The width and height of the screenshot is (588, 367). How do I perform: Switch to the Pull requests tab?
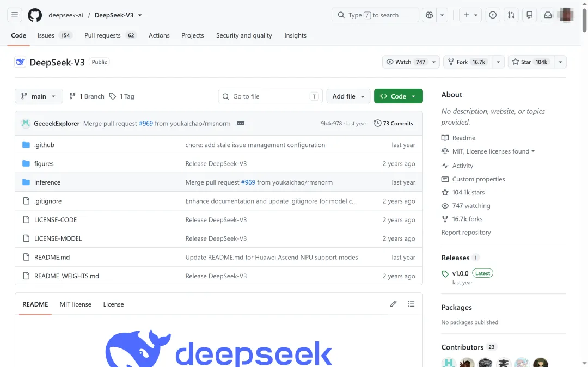point(110,35)
